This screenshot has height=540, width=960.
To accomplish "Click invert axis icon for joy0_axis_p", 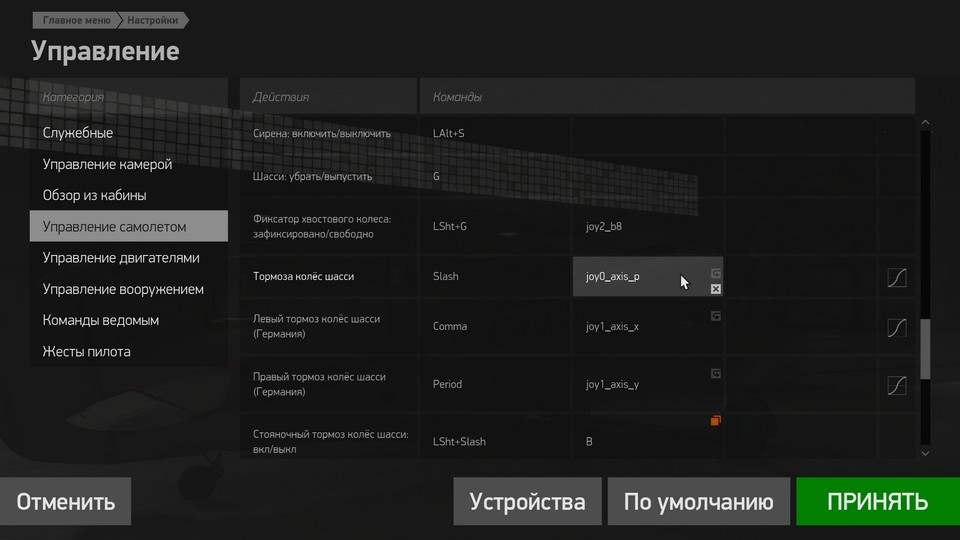I will tap(716, 273).
